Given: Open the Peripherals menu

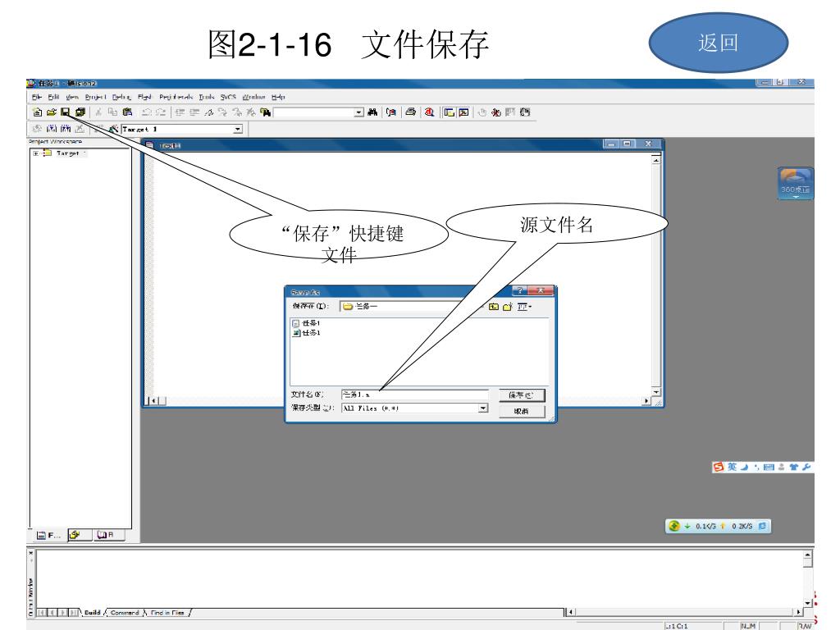Looking at the screenshot, I should pos(176,97).
